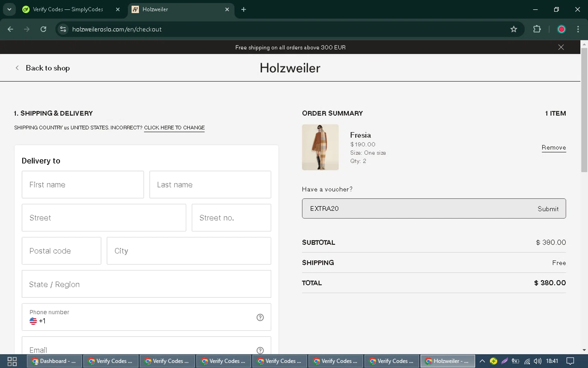Open the green tray application icon
This screenshot has height=368, width=588.
[x=494, y=361]
